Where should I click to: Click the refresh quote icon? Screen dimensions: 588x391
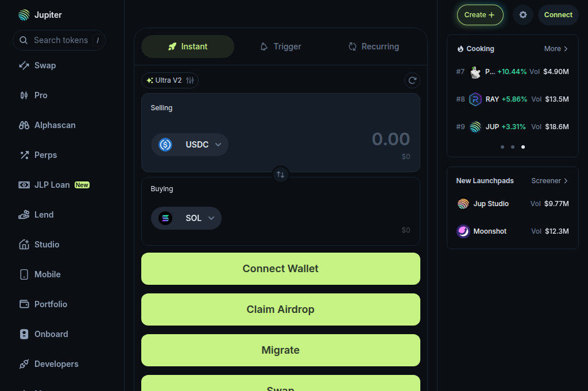click(412, 80)
